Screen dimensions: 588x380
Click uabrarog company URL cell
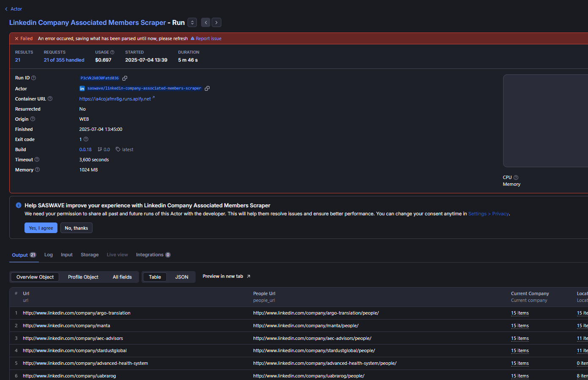tap(69, 376)
